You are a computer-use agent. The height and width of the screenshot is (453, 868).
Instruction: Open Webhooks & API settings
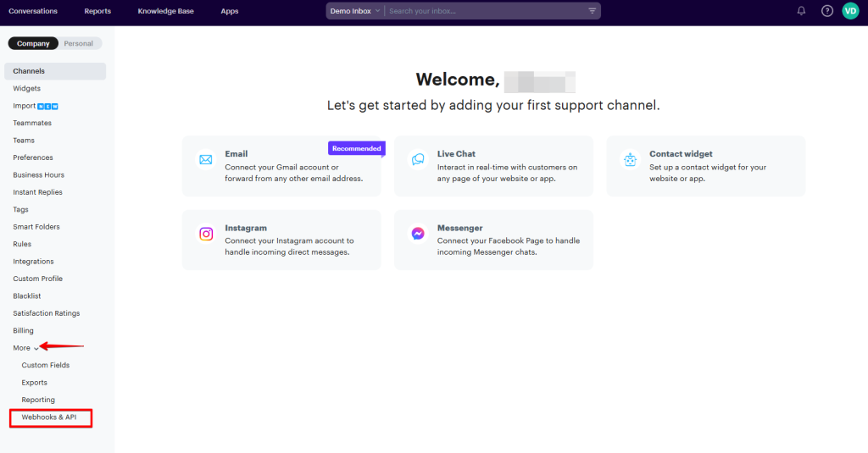click(49, 417)
